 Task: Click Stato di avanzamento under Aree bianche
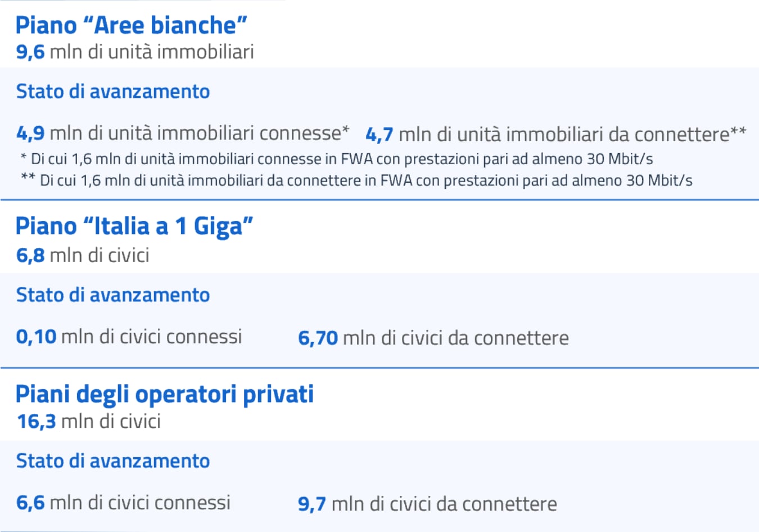[113, 92]
